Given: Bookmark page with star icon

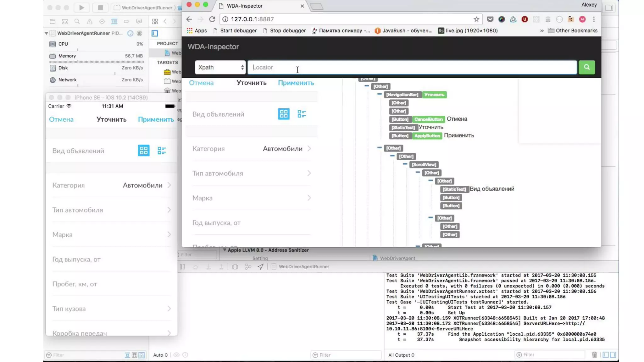Looking at the screenshot, I should pyautogui.click(x=476, y=19).
